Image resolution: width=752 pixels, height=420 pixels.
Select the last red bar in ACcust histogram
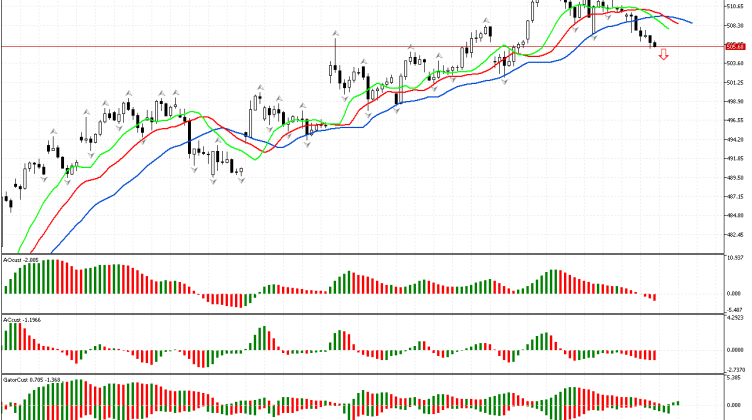(655, 355)
